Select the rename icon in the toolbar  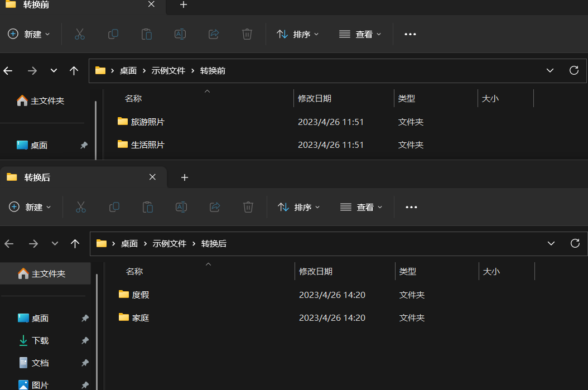click(x=180, y=34)
